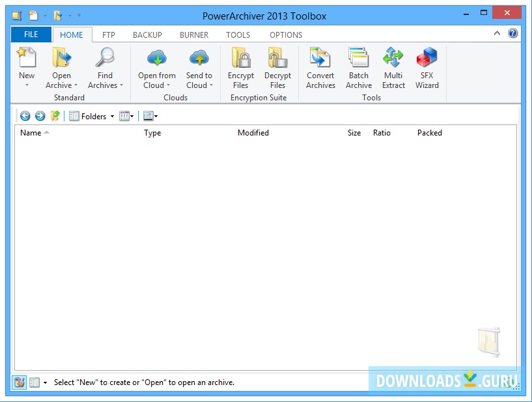
Task: Minimize the PowerArchiver window
Action: pos(466,14)
